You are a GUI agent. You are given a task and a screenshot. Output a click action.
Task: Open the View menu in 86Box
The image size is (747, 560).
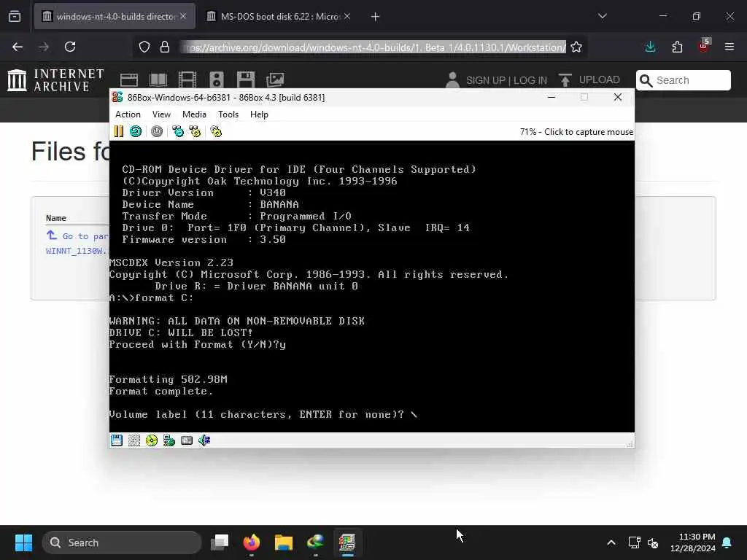coord(161,114)
